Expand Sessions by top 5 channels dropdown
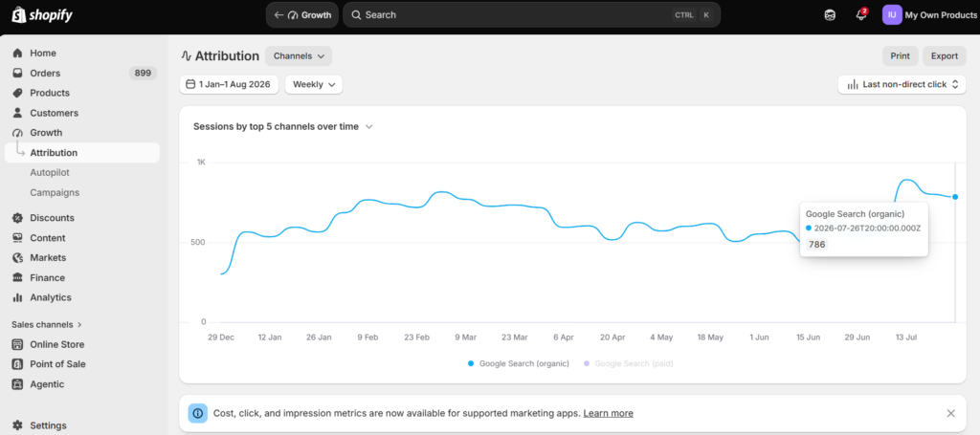980x435 pixels. (283, 127)
